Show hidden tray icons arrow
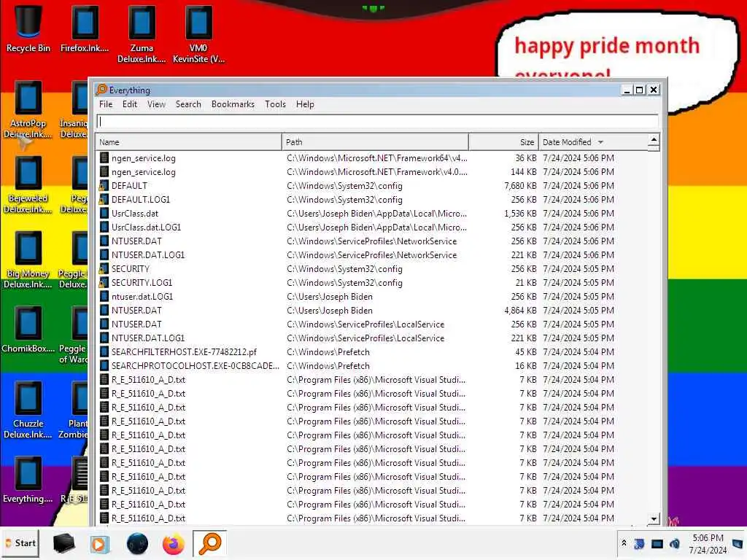This screenshot has height=560, width=747. tap(624, 542)
